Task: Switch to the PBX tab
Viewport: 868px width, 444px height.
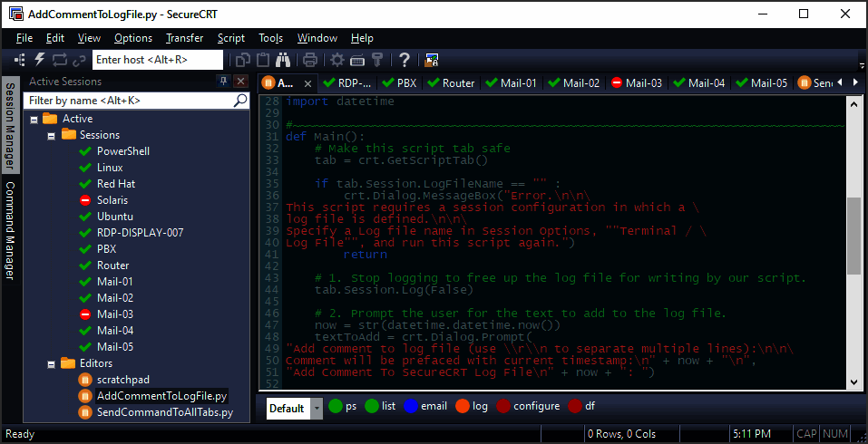Action: [400, 83]
